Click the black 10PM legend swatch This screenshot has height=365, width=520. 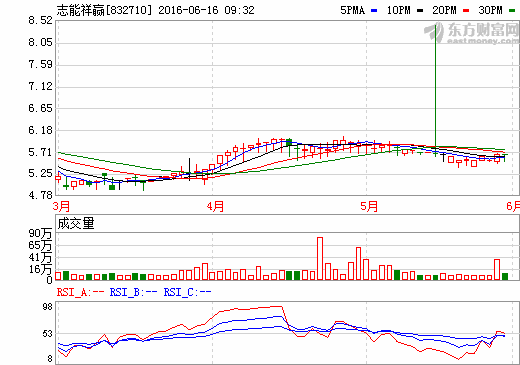coord(420,11)
